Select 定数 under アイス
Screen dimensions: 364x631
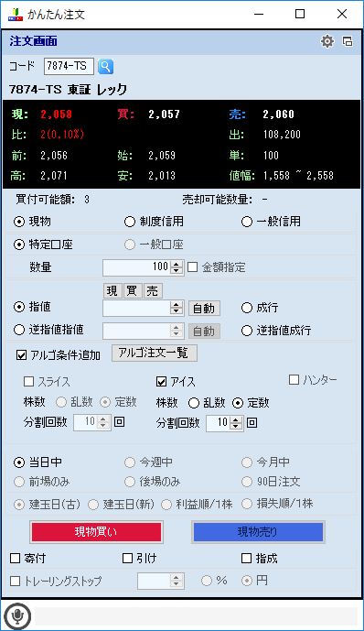(238, 403)
